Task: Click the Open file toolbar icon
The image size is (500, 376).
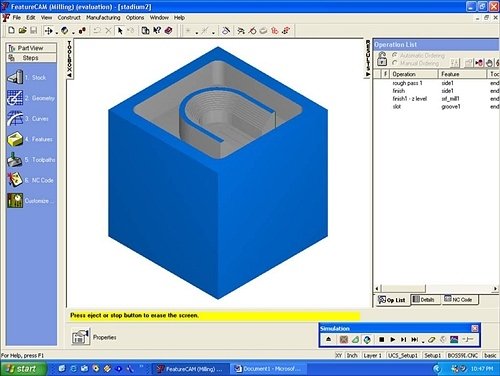Action: pyautogui.click(x=22, y=30)
